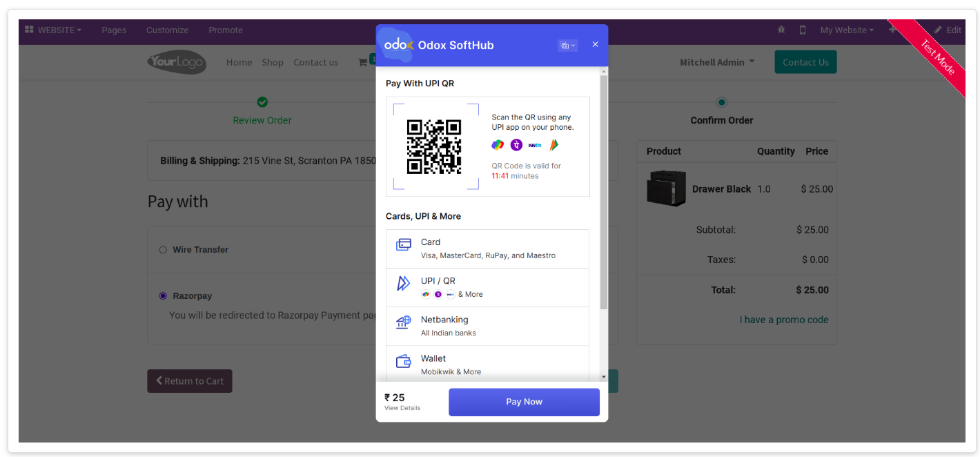The image size is (980, 457).
Task: Close the Odox SoftHub payment dialog
Action: [595, 44]
